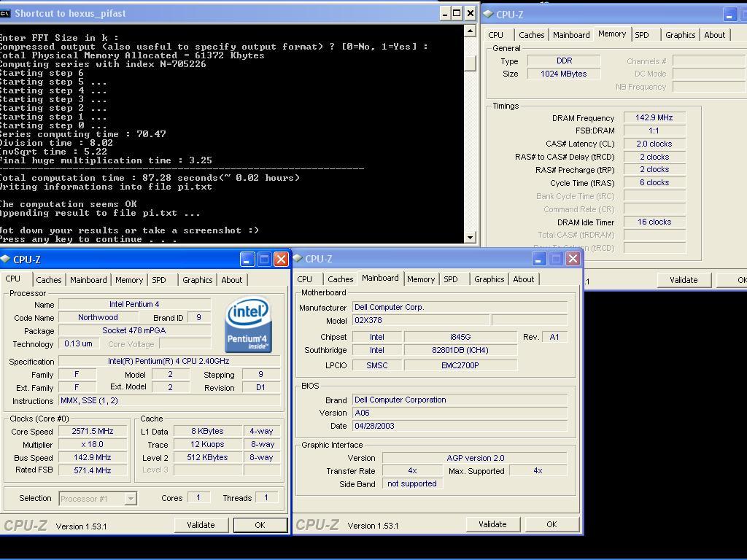Select the Memory tab in Memory window
Viewport: 747px width, 560px height.
[612, 34]
